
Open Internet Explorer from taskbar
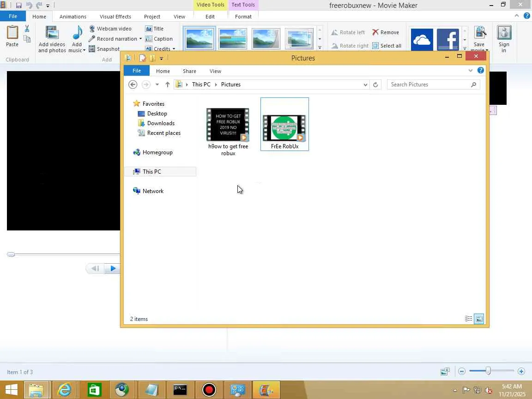click(x=65, y=389)
